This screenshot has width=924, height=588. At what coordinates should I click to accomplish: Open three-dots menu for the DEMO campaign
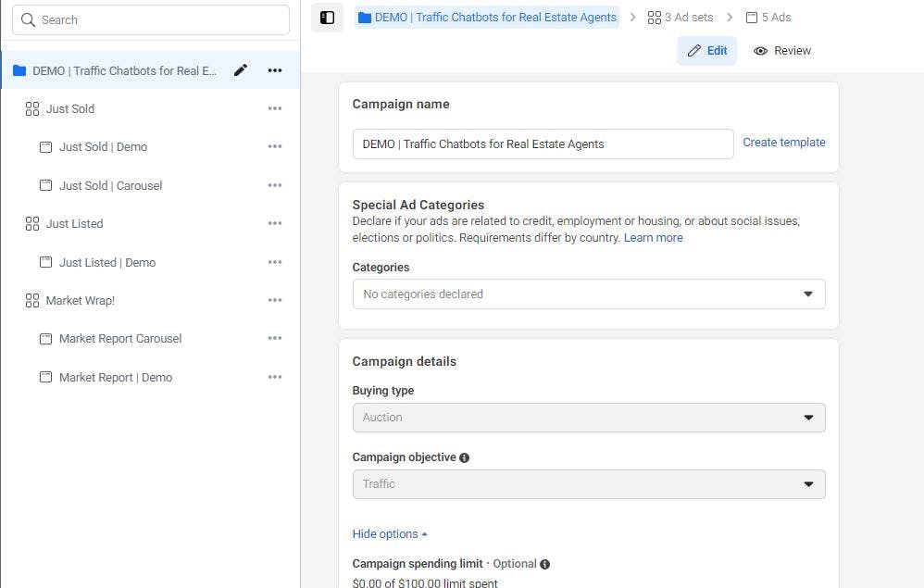click(275, 70)
